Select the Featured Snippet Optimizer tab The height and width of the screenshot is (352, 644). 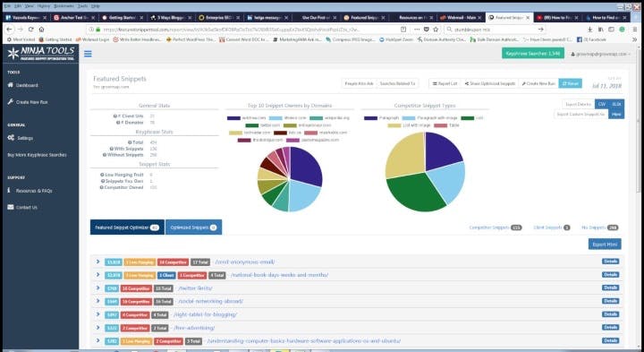(x=127, y=228)
